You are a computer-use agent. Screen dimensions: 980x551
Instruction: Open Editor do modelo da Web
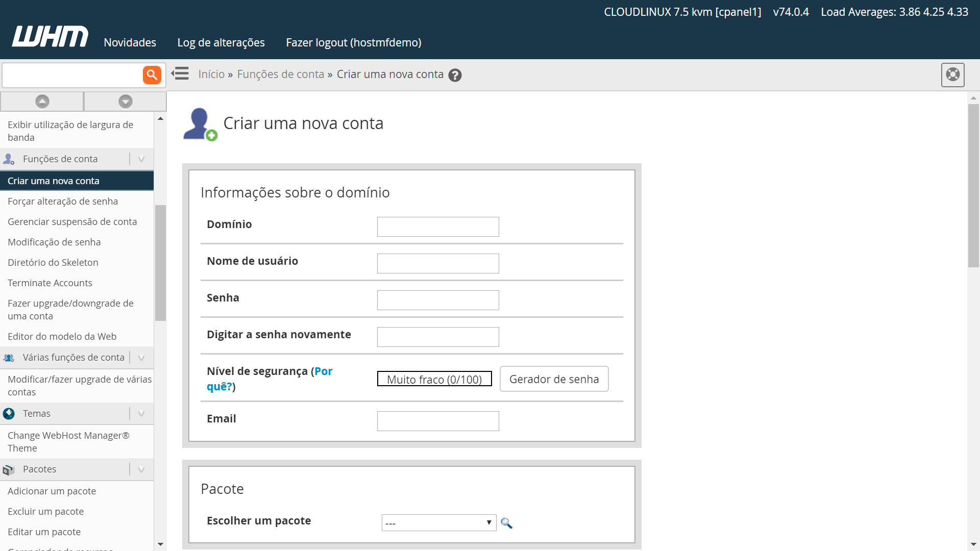click(x=62, y=337)
